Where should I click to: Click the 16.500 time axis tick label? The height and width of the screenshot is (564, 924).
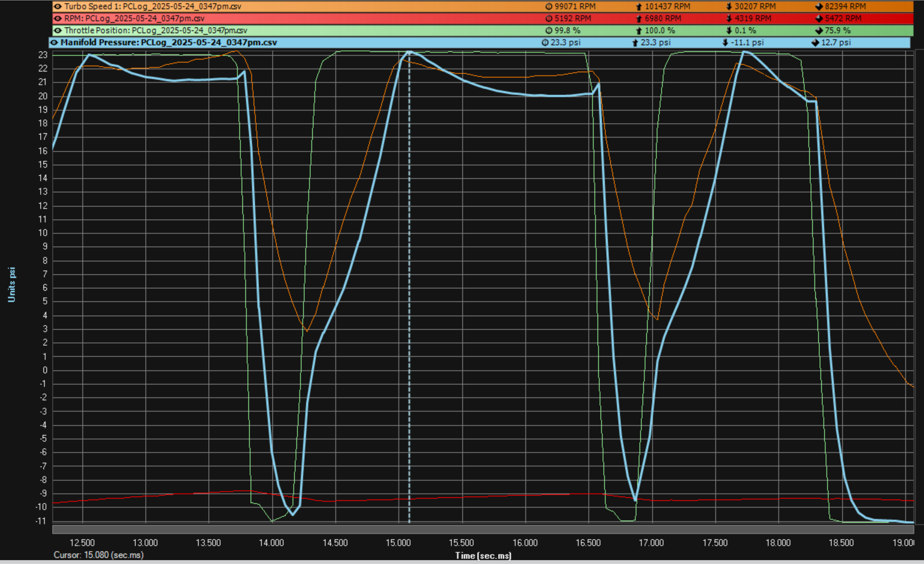point(588,543)
